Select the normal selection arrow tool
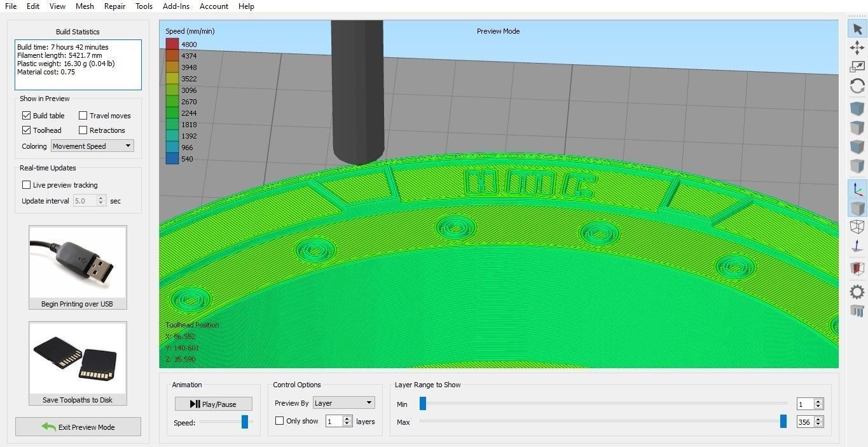 click(857, 29)
